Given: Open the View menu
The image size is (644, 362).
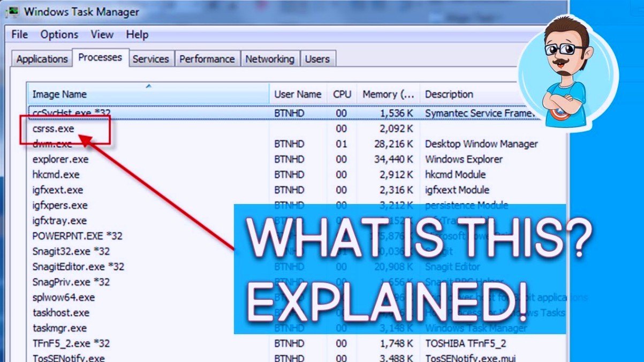Looking at the screenshot, I should (102, 34).
